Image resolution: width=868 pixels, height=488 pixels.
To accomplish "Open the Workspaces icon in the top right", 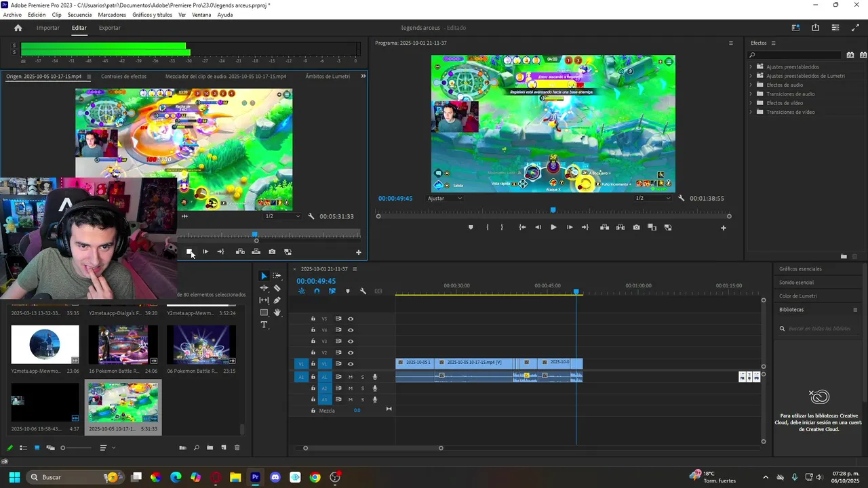I will 795,28.
